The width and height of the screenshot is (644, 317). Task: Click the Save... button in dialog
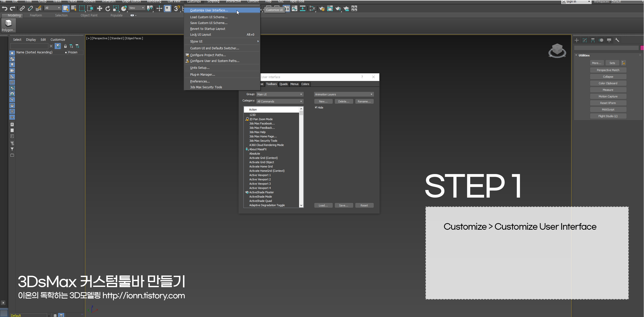[x=344, y=205]
